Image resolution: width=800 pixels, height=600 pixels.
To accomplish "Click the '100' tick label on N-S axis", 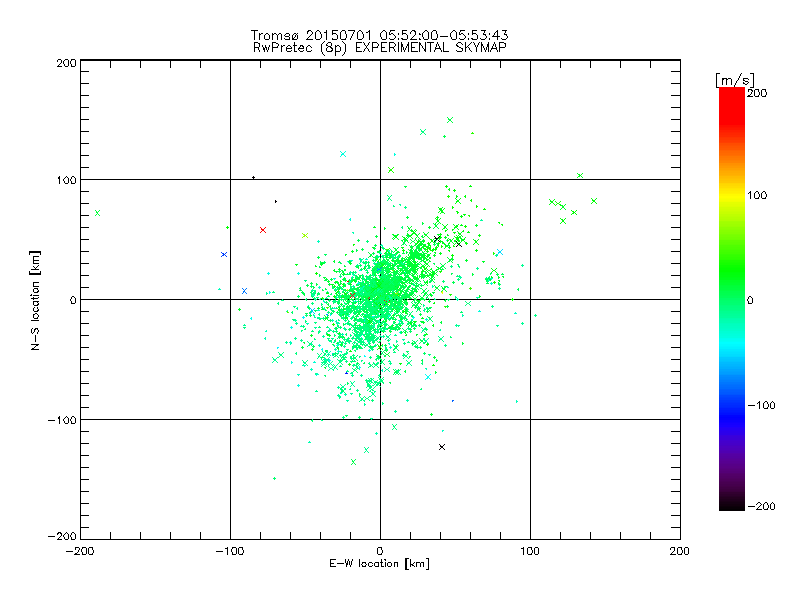I will pyautogui.click(x=66, y=180).
